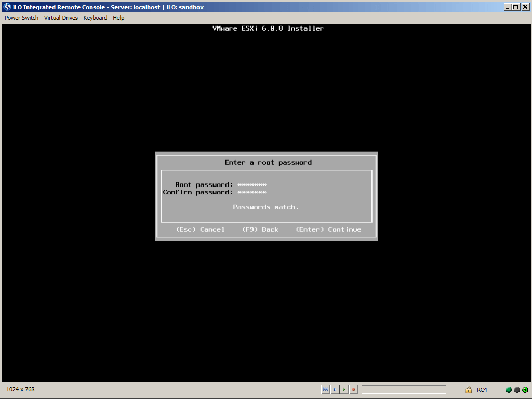The height and width of the screenshot is (399, 532).
Task: Open the Power Switch menu
Action: coord(21,18)
